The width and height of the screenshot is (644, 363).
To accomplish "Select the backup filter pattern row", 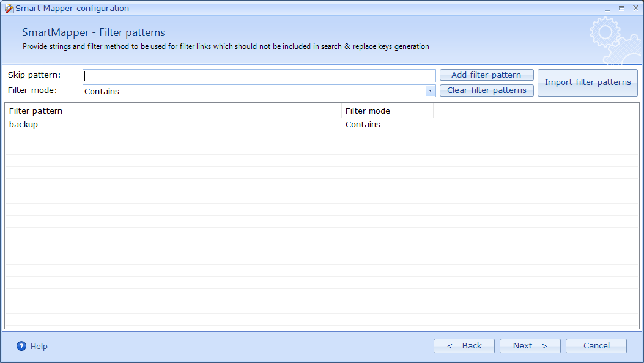I will 322,124.
